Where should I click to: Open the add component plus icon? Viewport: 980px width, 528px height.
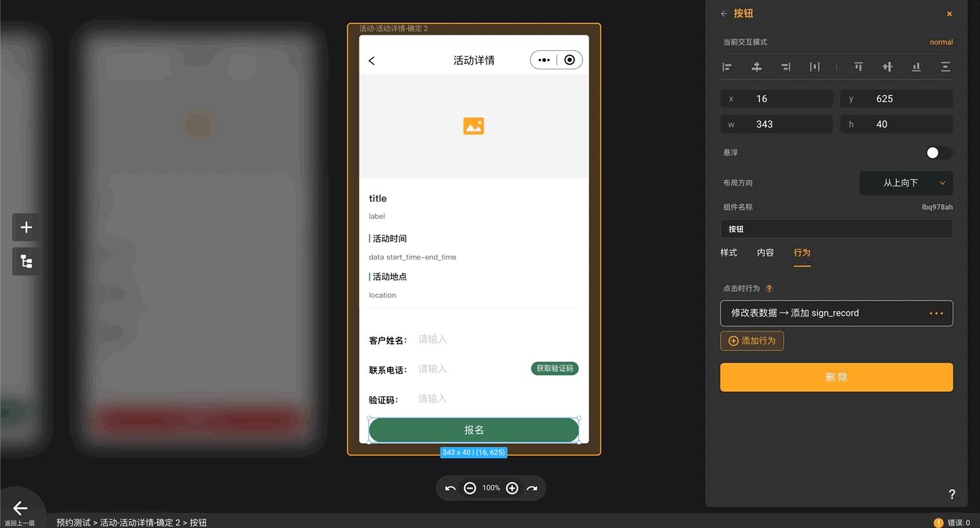pyautogui.click(x=25, y=227)
